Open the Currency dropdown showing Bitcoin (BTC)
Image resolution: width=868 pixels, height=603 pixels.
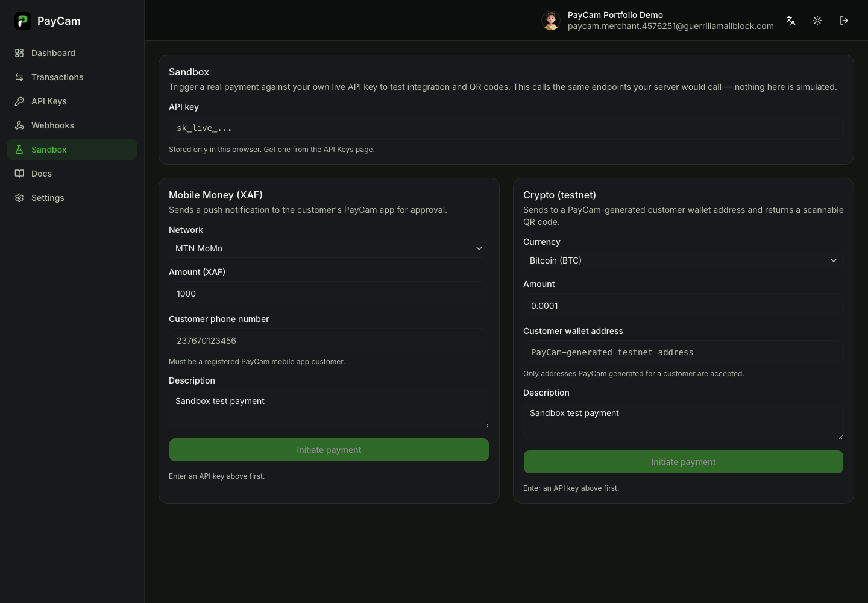point(684,260)
